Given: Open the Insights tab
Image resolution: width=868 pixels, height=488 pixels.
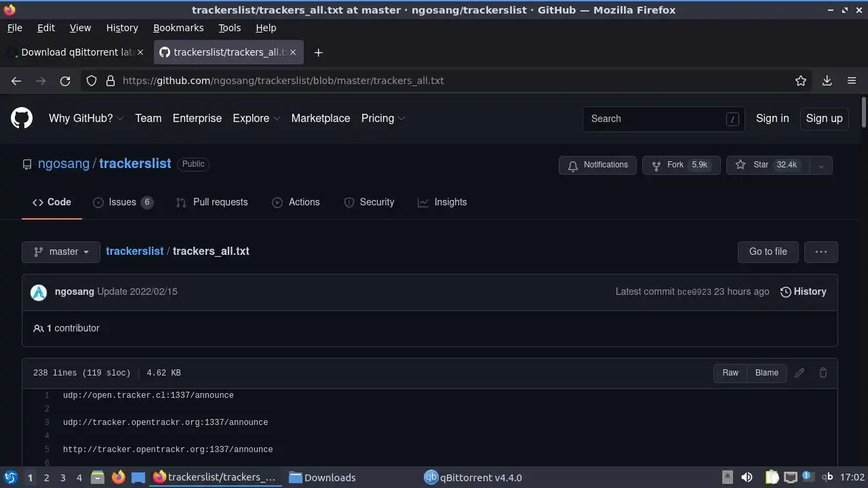Looking at the screenshot, I should coord(442,202).
